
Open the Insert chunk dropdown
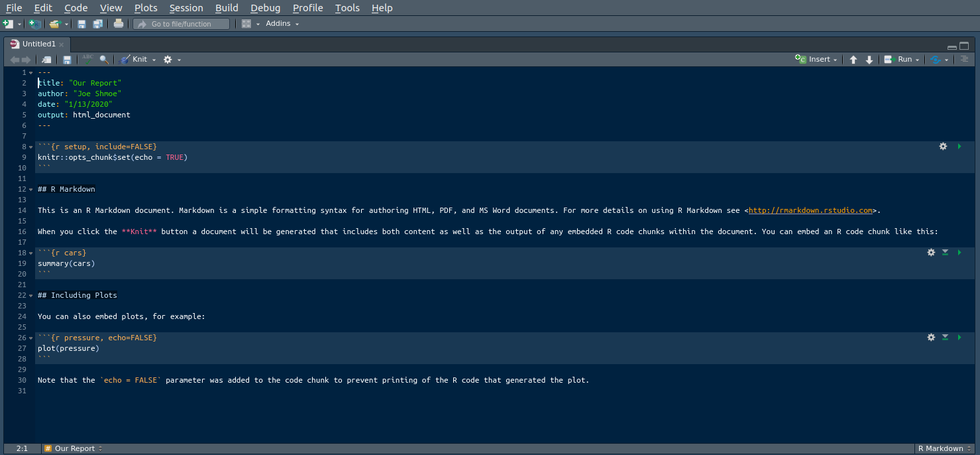pos(816,60)
